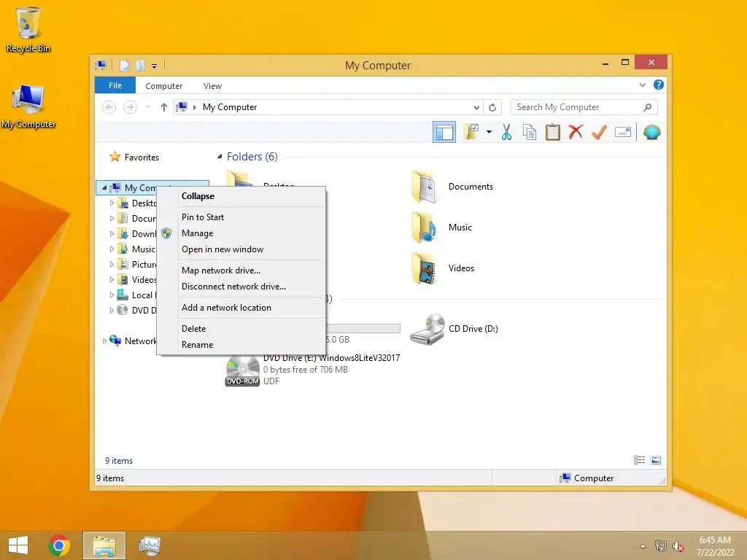The image size is (747, 560).
Task: Click the muted volume tray icon
Action: (x=678, y=546)
